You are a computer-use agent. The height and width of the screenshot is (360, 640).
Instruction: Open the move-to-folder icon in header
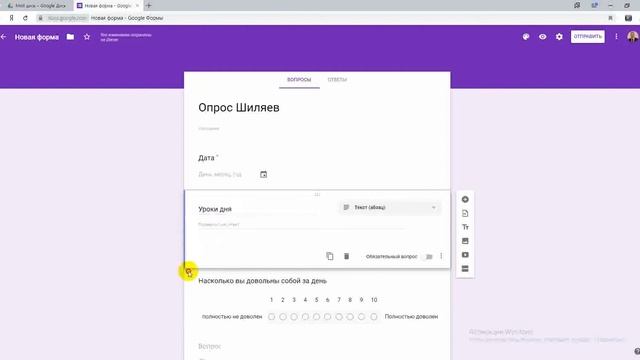point(70,37)
